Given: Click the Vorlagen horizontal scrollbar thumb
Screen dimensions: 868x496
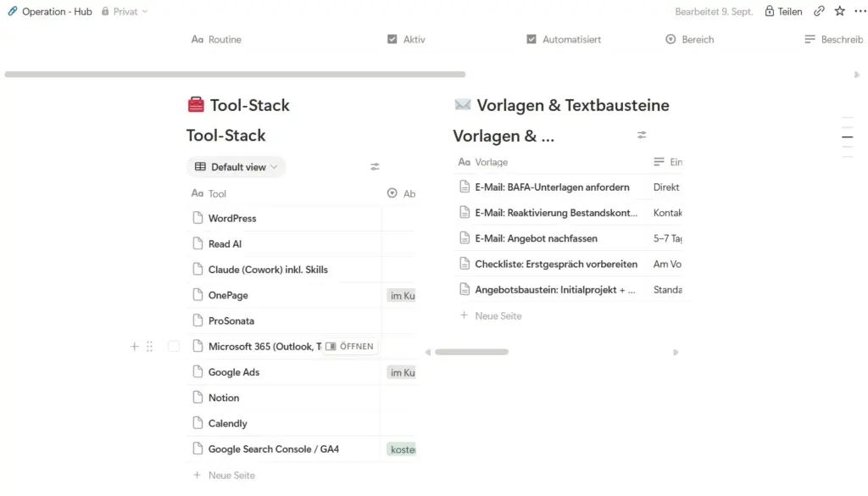Looking at the screenshot, I should (x=471, y=352).
